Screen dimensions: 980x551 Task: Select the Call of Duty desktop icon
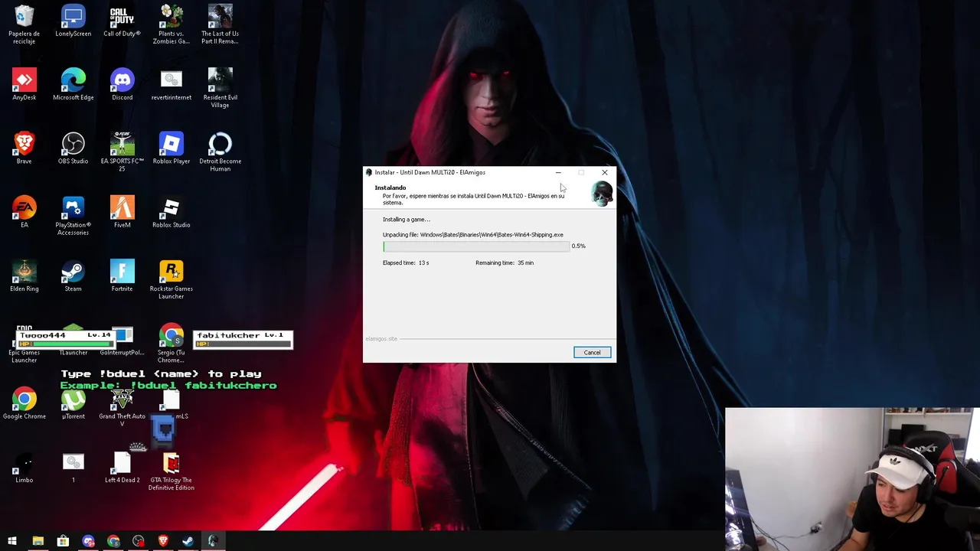tap(122, 21)
